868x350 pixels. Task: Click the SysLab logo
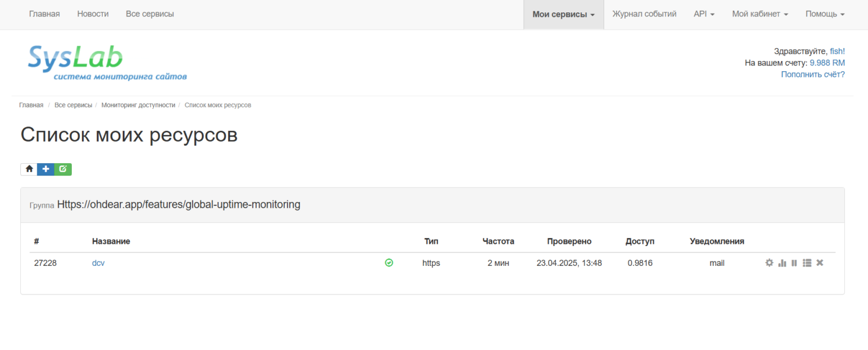tap(107, 62)
